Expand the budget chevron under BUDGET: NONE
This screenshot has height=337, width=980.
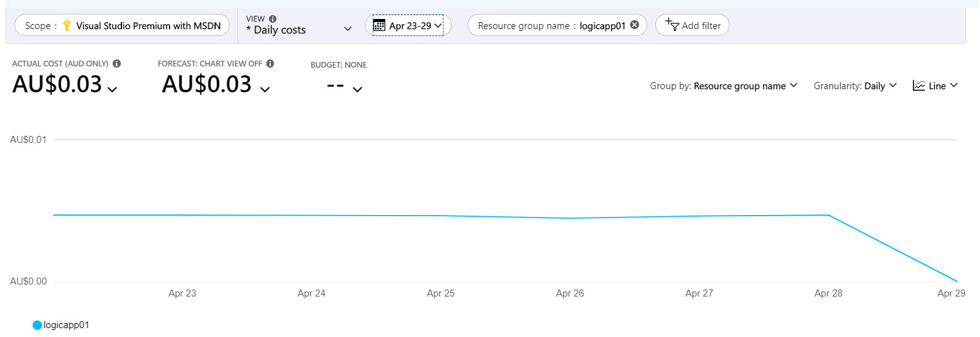[x=357, y=90]
